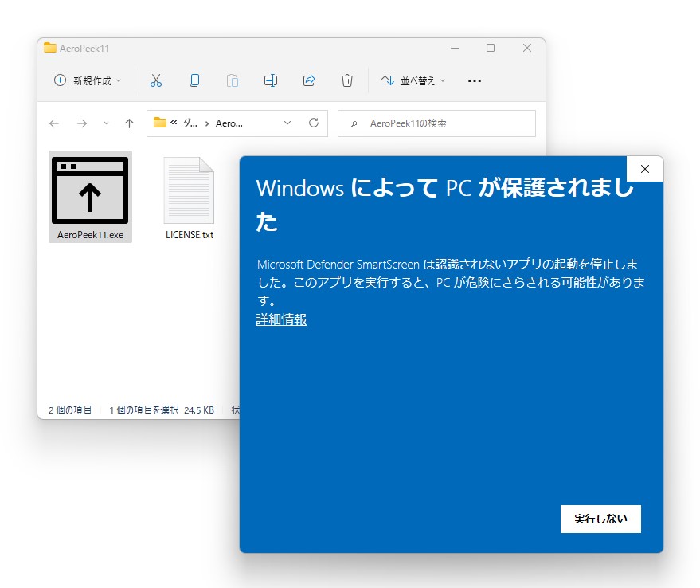Image resolution: width=700 pixels, height=588 pixels.
Task: Click the Paste icon
Action: 232,80
